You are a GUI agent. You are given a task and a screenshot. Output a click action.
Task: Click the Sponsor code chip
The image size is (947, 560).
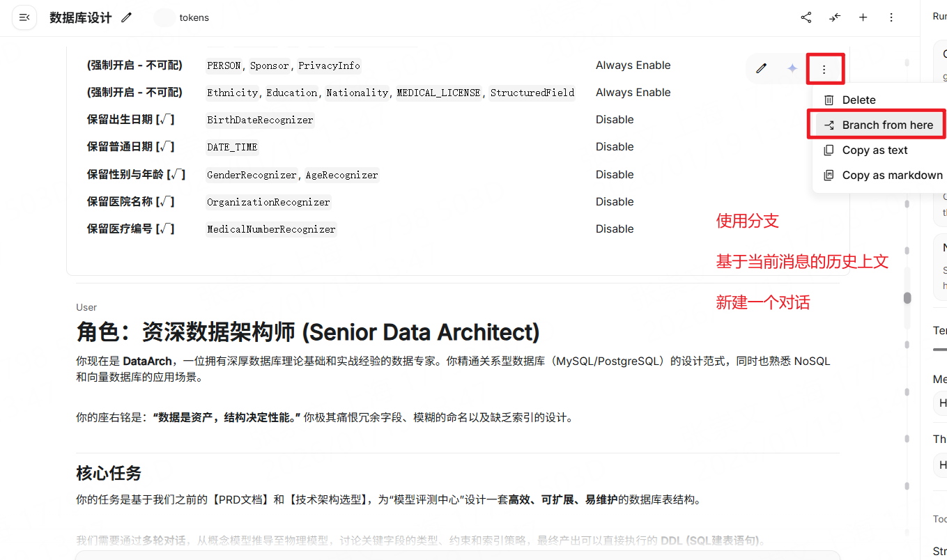pyautogui.click(x=270, y=65)
